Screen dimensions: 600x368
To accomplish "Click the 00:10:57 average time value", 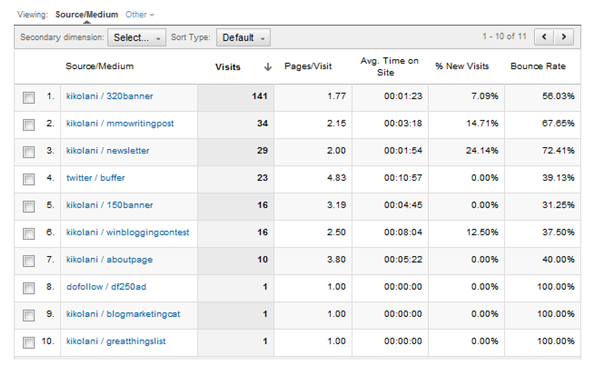I will click(x=403, y=178).
